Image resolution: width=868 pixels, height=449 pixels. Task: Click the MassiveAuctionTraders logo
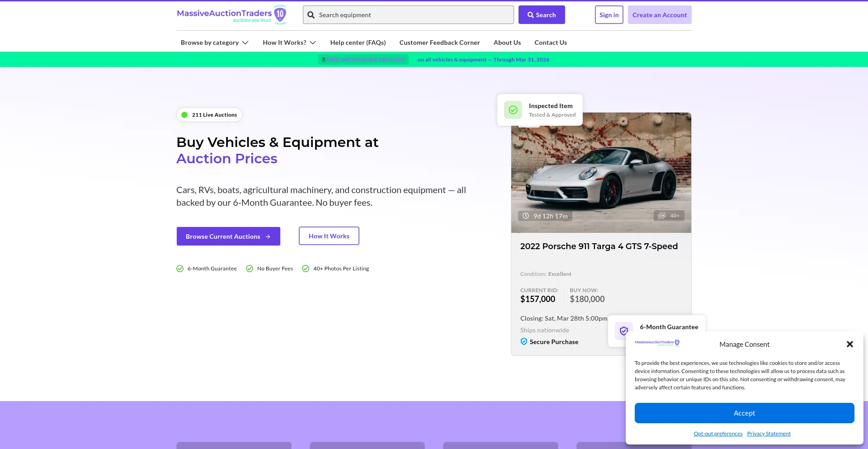click(x=231, y=15)
